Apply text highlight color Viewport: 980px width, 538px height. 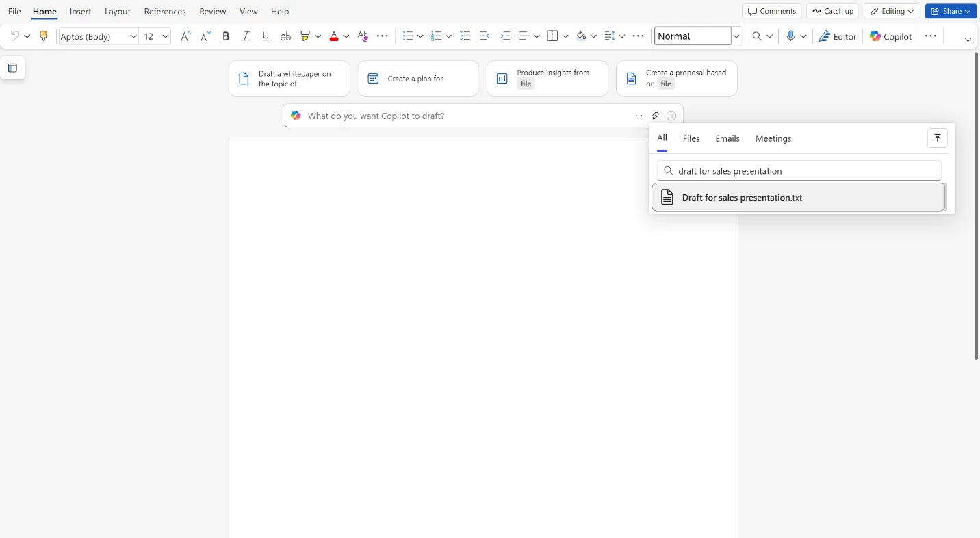tap(305, 36)
